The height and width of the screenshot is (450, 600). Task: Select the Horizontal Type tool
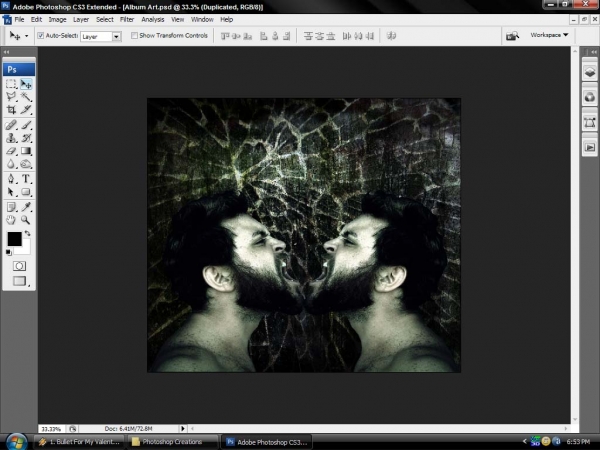[x=26, y=178]
